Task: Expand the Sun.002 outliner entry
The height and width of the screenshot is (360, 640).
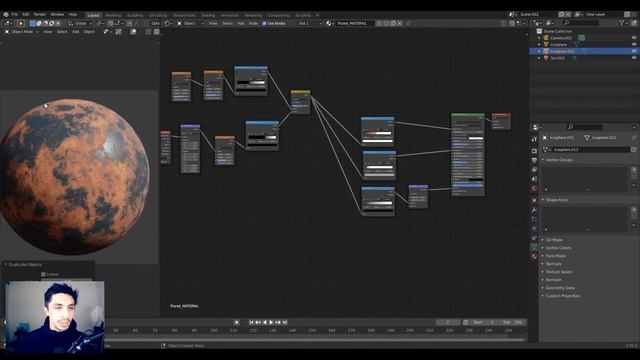Action: [539, 58]
